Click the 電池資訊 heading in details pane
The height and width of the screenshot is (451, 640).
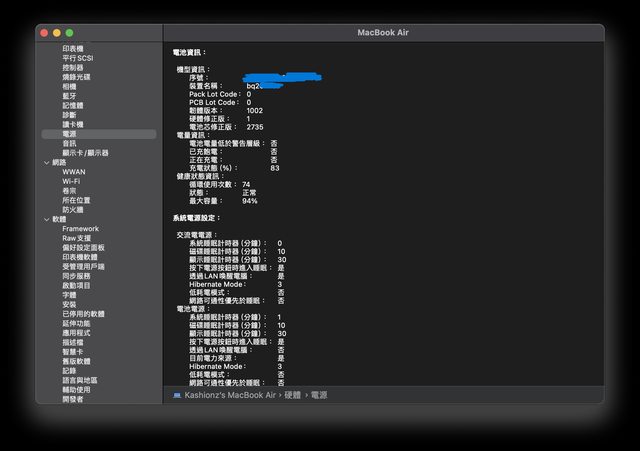pyautogui.click(x=190, y=50)
